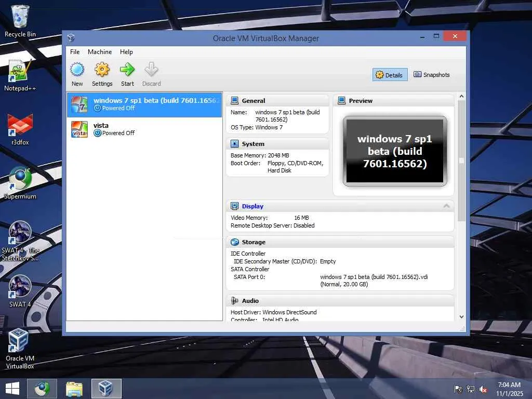Screen dimensions: 532x399
Task: Click Host Driver Windows DirectSound text
Action: 273,312
